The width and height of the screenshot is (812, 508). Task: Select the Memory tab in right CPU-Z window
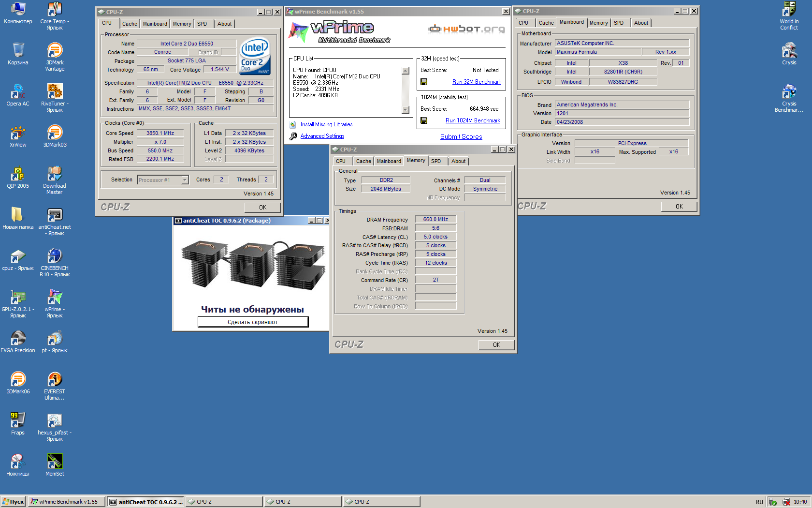tap(598, 23)
